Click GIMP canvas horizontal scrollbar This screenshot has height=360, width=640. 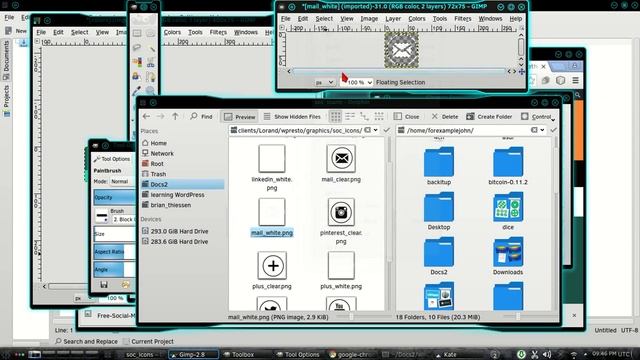coord(398,71)
